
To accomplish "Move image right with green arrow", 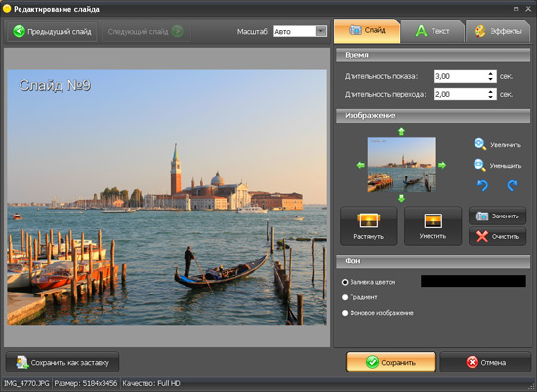I will click(x=442, y=165).
